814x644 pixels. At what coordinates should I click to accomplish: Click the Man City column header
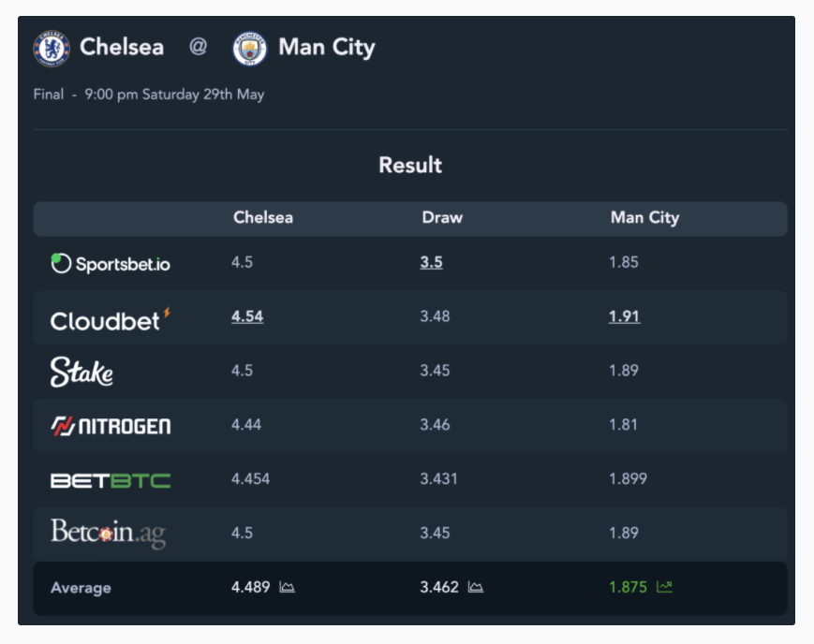pyautogui.click(x=644, y=217)
